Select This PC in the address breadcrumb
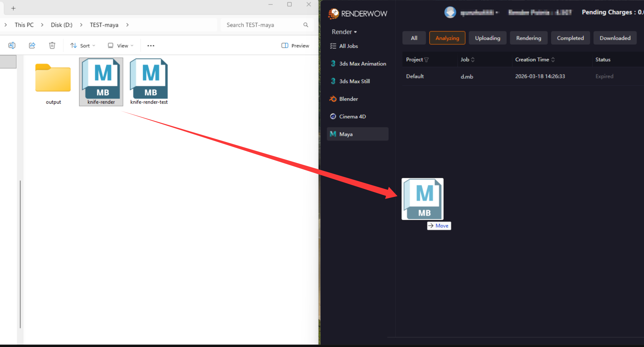Viewport: 644px width, 347px height. pyautogui.click(x=24, y=25)
